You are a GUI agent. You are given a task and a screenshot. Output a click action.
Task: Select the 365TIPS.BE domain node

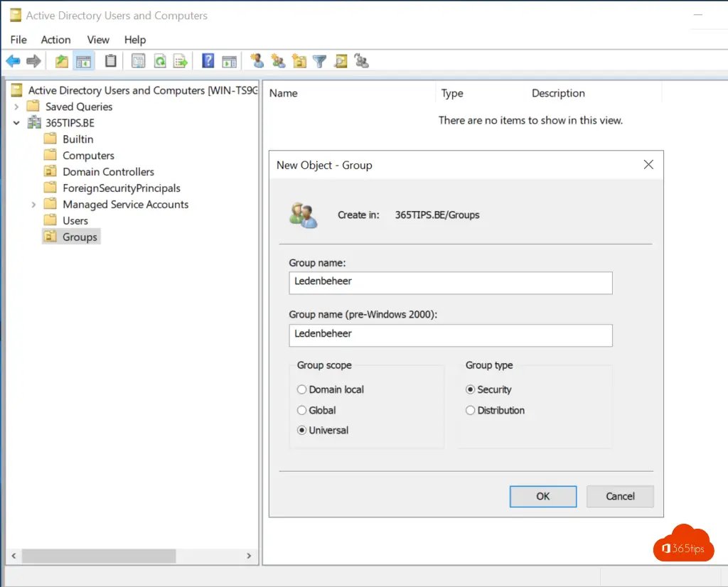70,123
